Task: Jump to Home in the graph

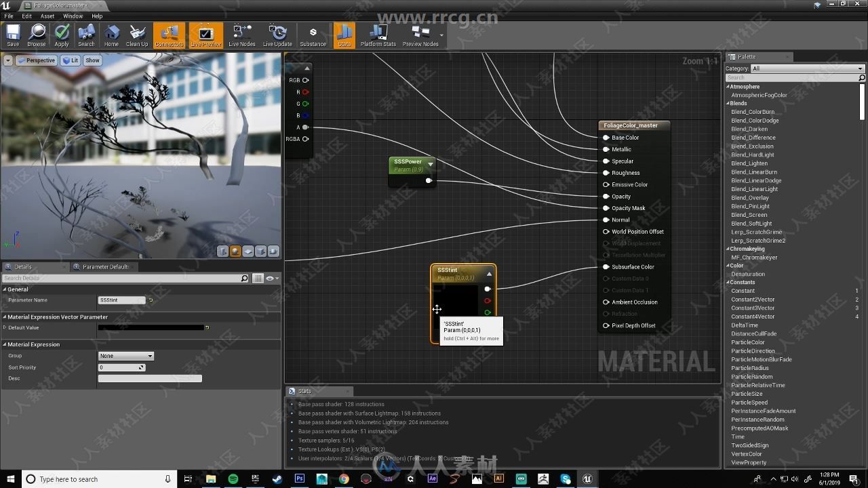Action: [111, 36]
